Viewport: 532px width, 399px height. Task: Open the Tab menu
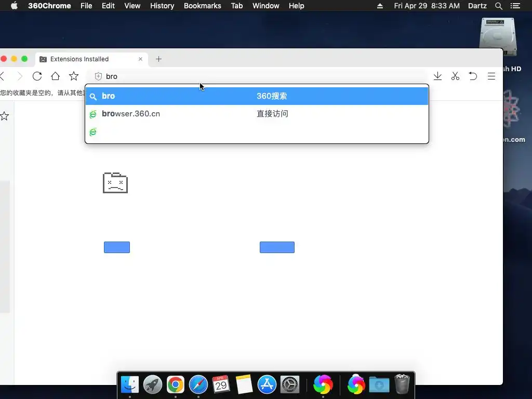(x=237, y=6)
